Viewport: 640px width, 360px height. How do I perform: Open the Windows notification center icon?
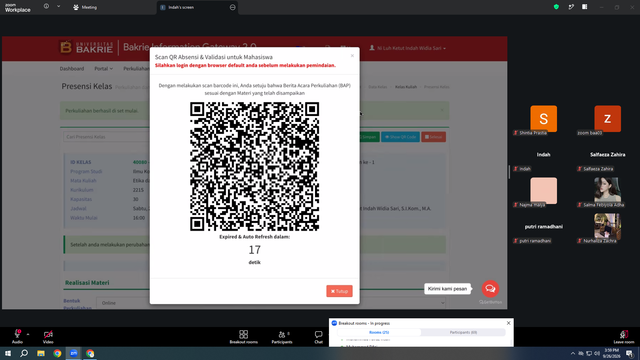(x=630, y=353)
